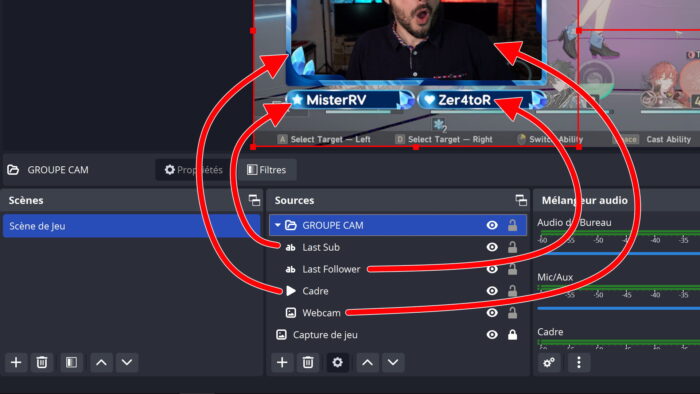Screen dimensions: 700x394
Task: Hide the Last Sub source
Action: tap(492, 247)
